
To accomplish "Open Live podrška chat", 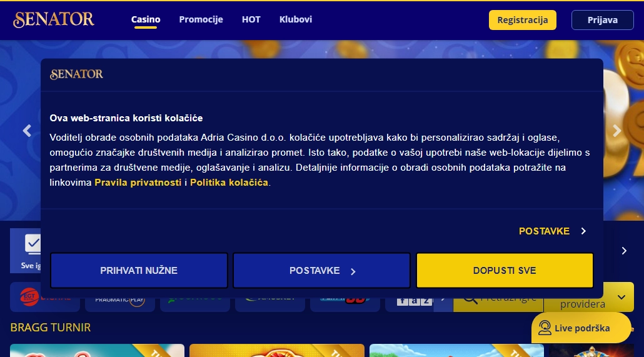I will (x=581, y=328).
